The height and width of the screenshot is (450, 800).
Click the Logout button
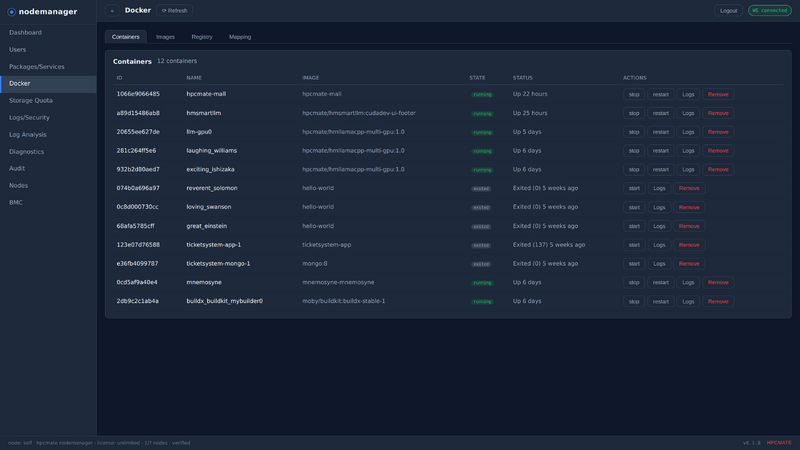tap(728, 11)
